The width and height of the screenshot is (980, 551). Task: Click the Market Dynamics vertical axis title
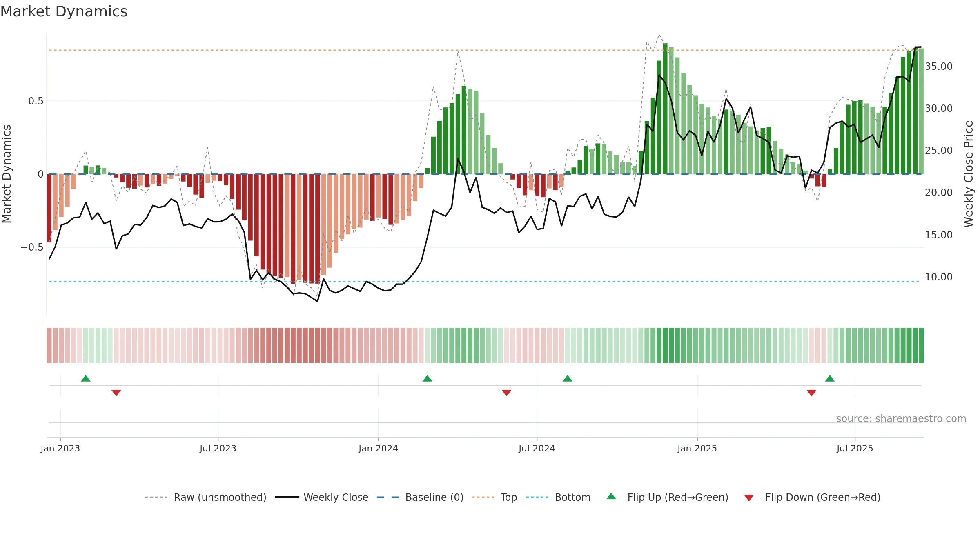(x=7, y=174)
